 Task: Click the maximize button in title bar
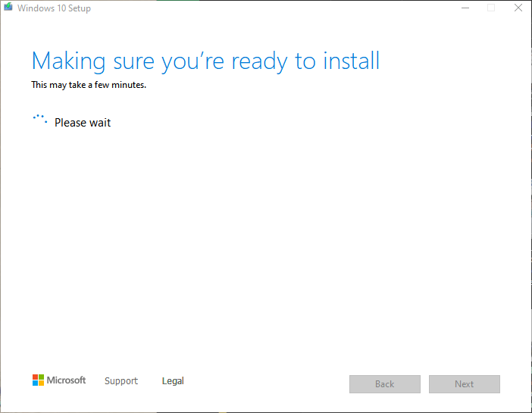491,8
